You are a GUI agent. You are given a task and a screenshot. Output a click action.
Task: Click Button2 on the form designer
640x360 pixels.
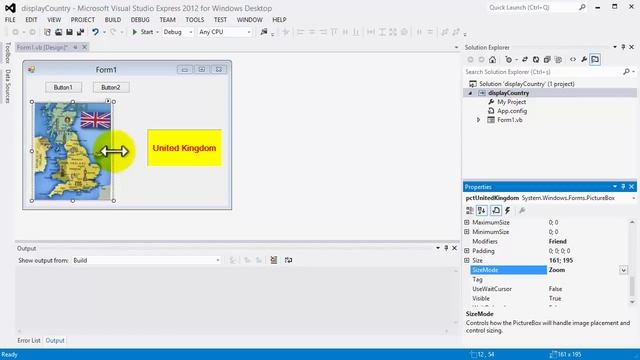[111, 87]
